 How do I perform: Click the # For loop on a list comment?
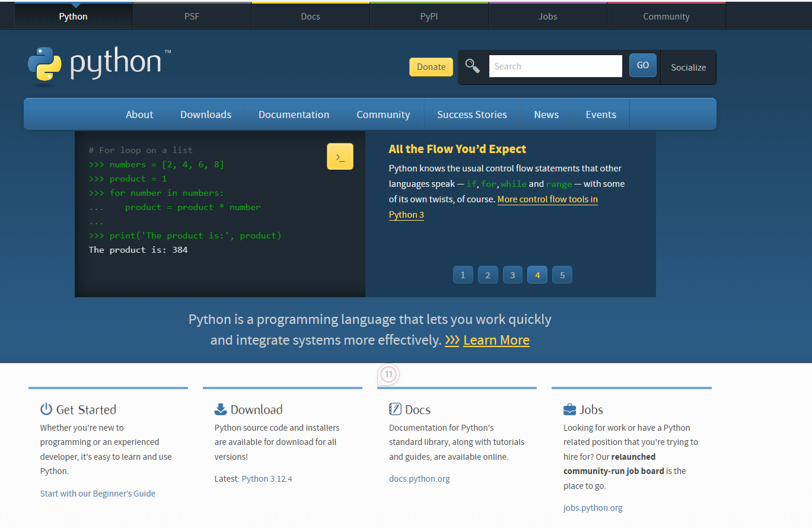tap(141, 150)
